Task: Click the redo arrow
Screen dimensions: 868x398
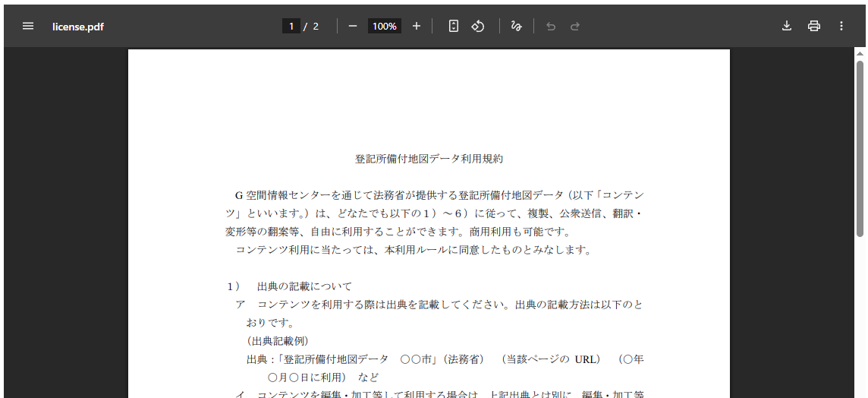Action: 574,26
